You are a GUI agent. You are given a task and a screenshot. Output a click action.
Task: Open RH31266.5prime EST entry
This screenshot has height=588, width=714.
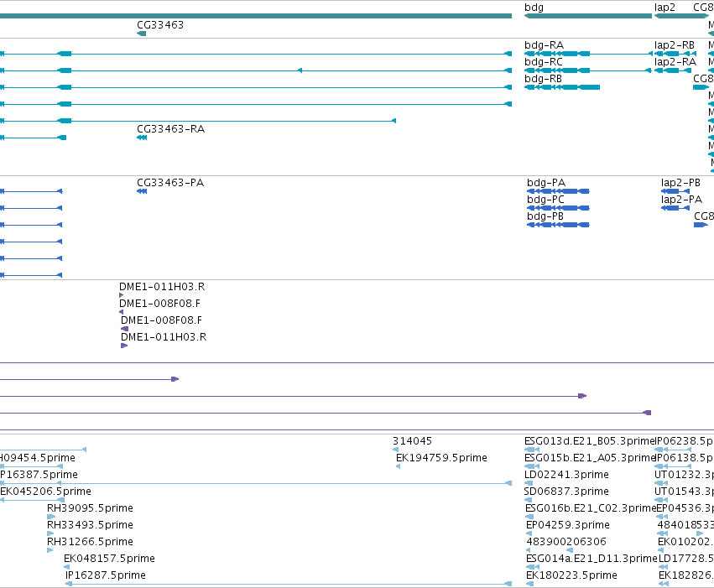[x=90, y=542]
